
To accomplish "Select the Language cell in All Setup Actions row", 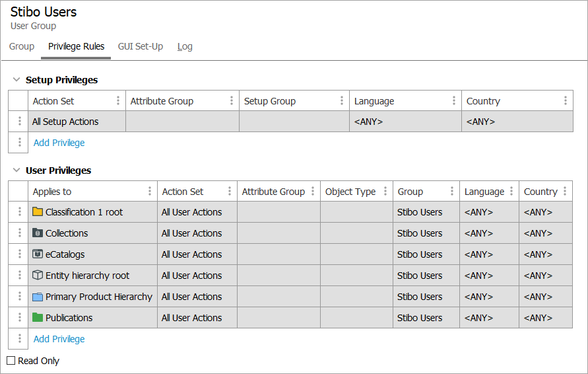I will (405, 122).
